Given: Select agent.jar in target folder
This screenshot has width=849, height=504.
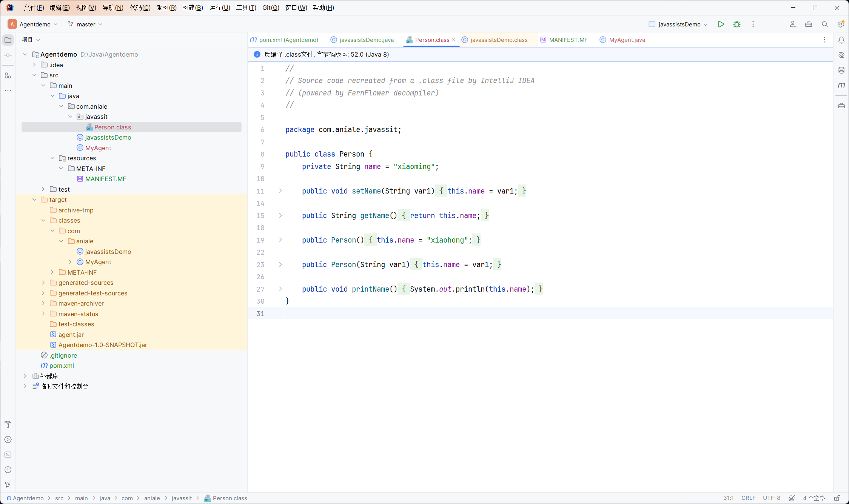Looking at the screenshot, I should [x=71, y=335].
